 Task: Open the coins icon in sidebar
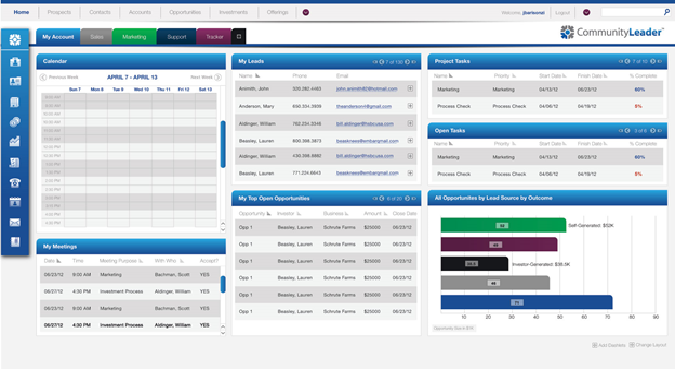[x=15, y=122]
